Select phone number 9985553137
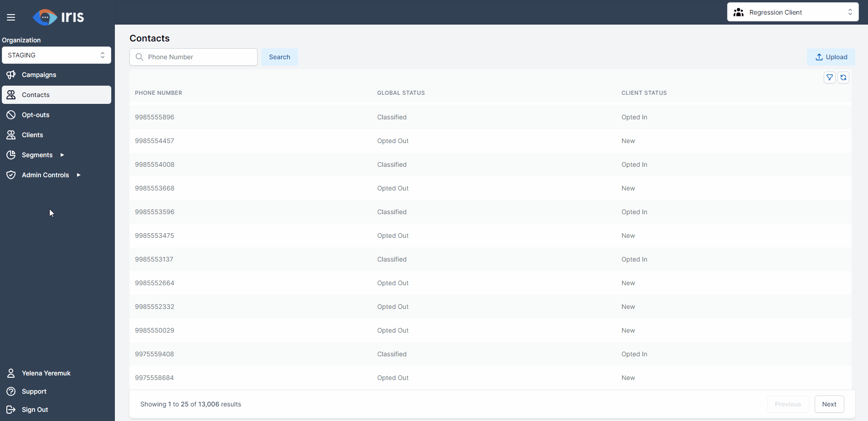Image resolution: width=868 pixels, height=421 pixels. 154,259
